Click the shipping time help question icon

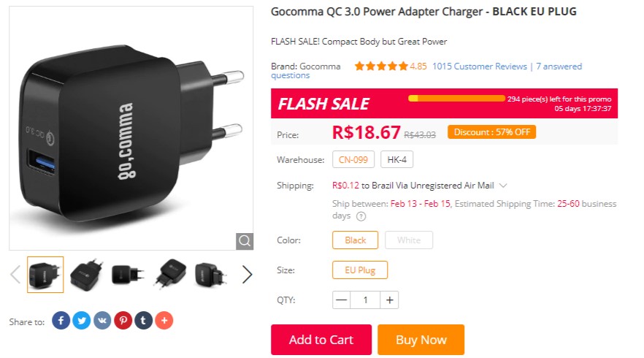[361, 216]
